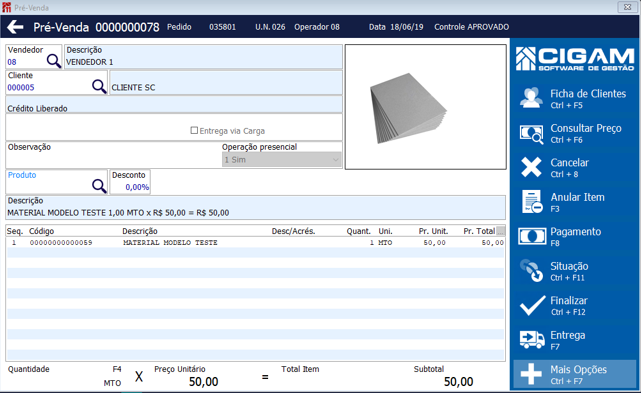Viewport: 641px width, 393px height.
Task: Click the Cancelar X icon
Action: 531,167
